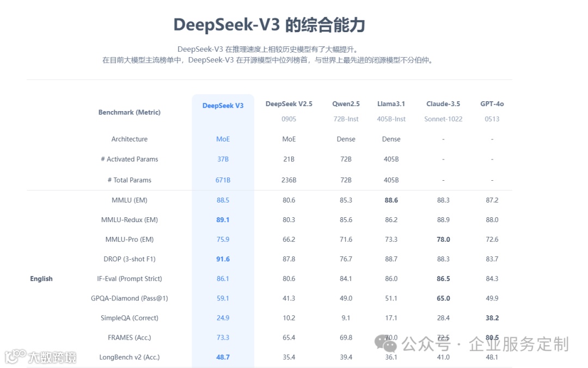This screenshot has width=588, height=368.
Task: Select the "IF-Eval (Prompt Strict)" benchmark label
Action: pos(130,279)
